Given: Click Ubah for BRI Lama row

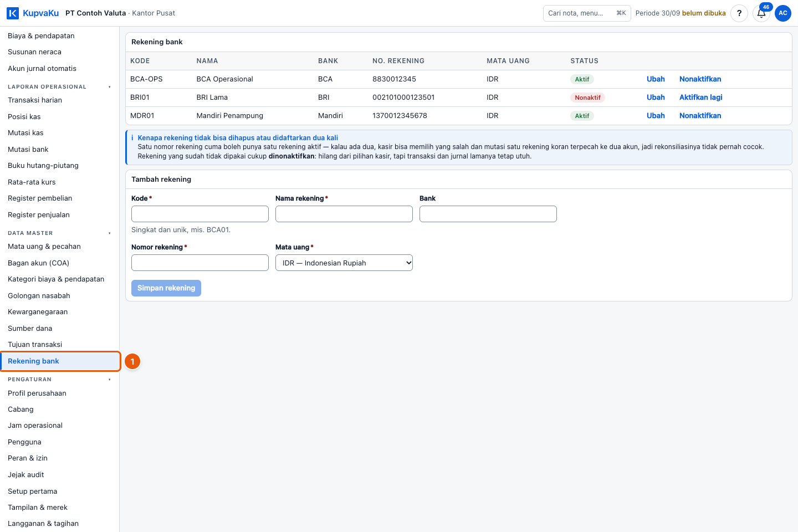Looking at the screenshot, I should [656, 98].
